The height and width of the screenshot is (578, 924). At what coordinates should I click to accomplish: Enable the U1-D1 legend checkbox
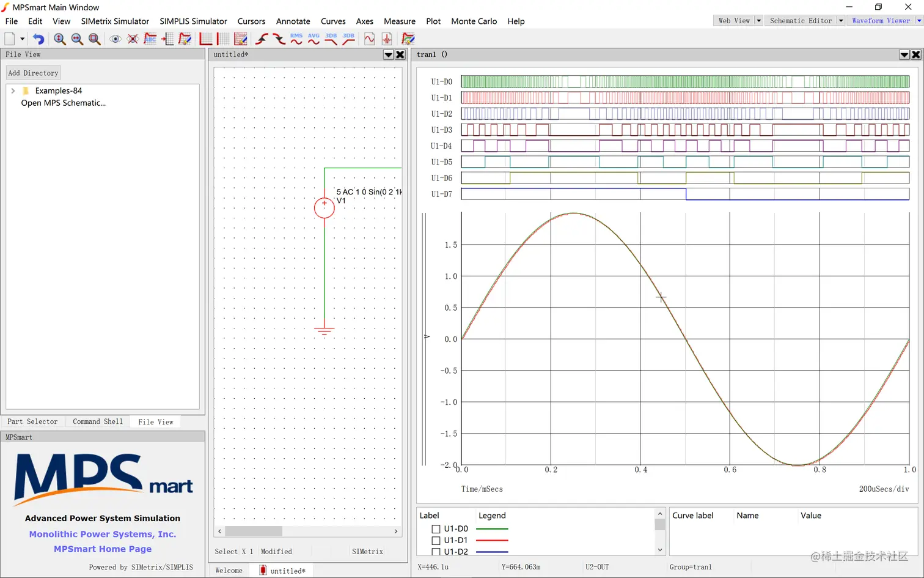(x=436, y=541)
